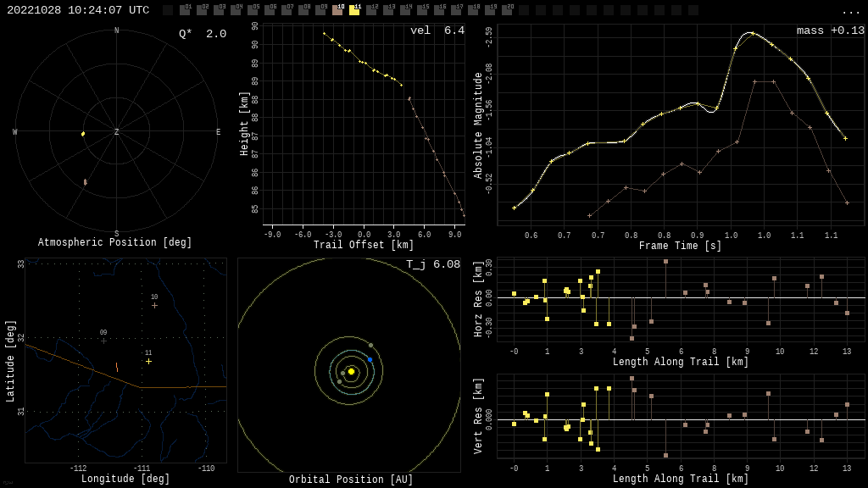This screenshot has height=488, width=868.
Task: Click the brown meteor marker in polar plot
Action: [86, 182]
